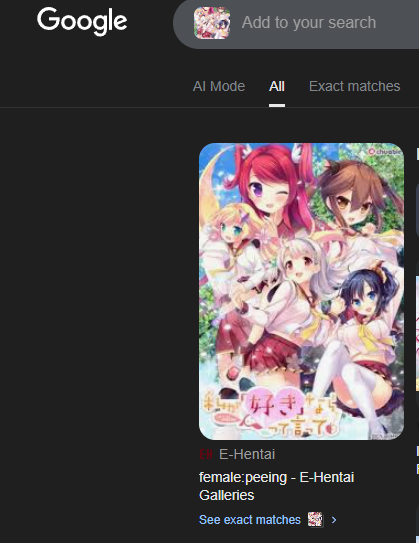The image size is (419, 543).
Task: Click the red EH site favicon
Action: 206,454
